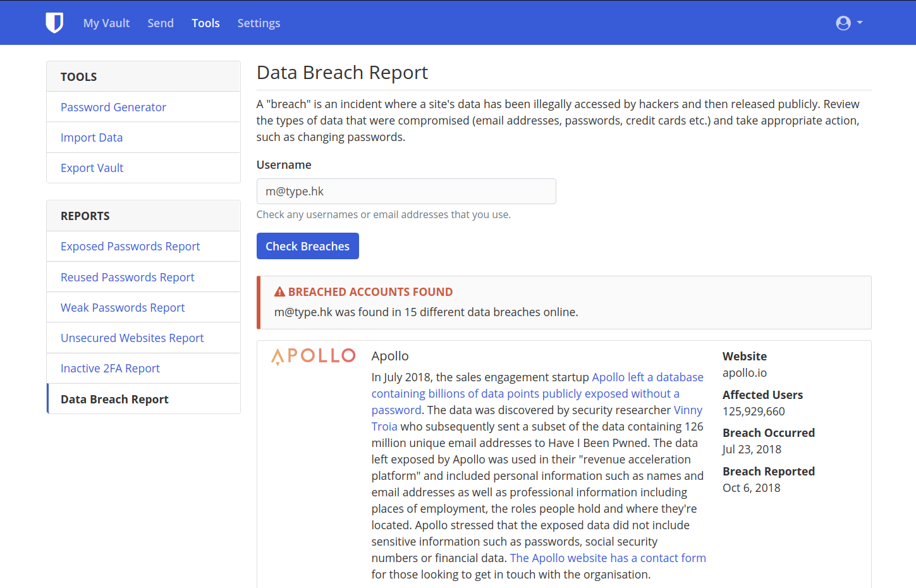Open the Apollo contact form link

(608, 558)
